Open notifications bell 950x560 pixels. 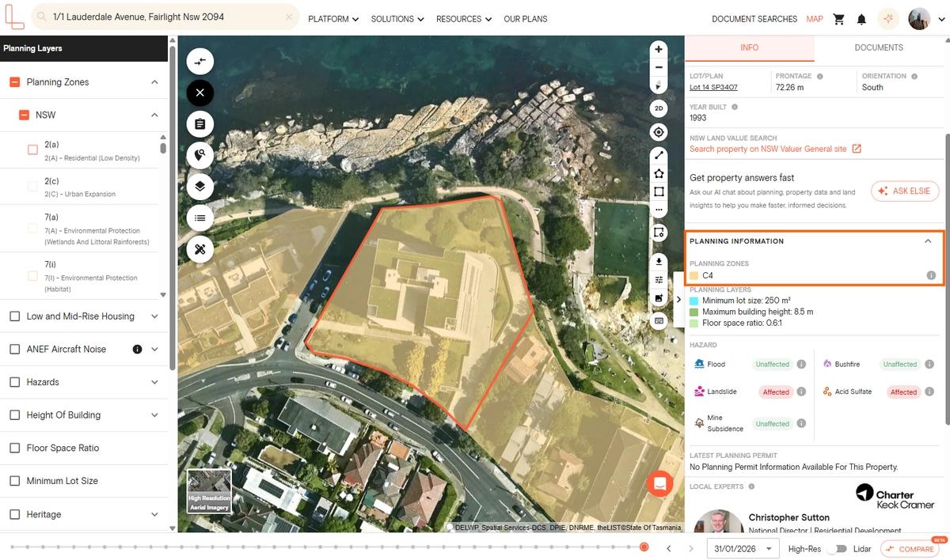click(861, 19)
